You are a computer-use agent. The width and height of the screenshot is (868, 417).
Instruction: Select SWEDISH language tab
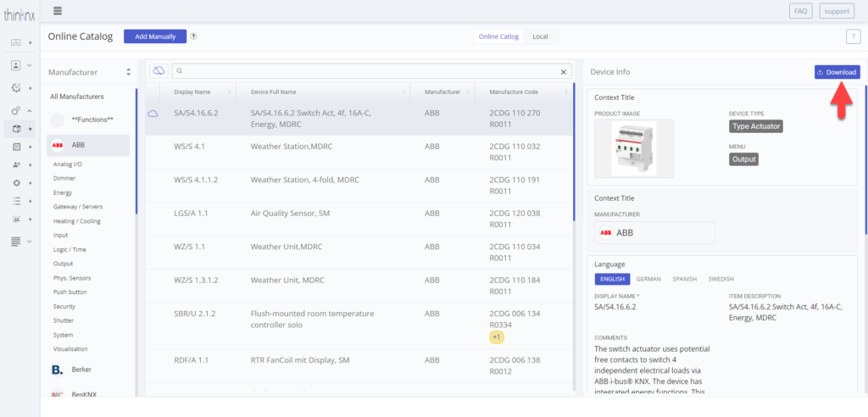click(721, 279)
